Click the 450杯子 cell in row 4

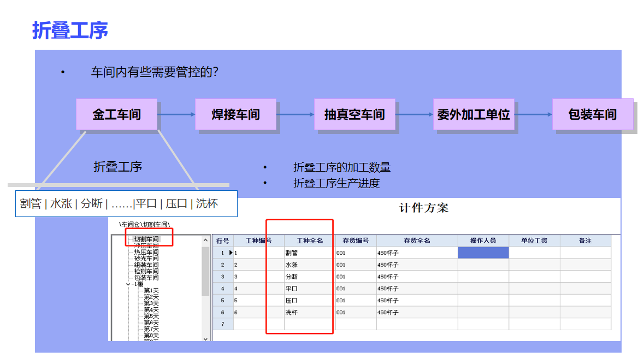click(x=417, y=289)
